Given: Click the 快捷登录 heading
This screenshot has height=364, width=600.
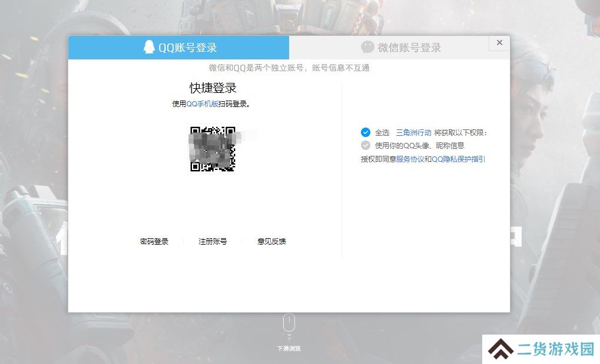Looking at the screenshot, I should coord(213,88).
